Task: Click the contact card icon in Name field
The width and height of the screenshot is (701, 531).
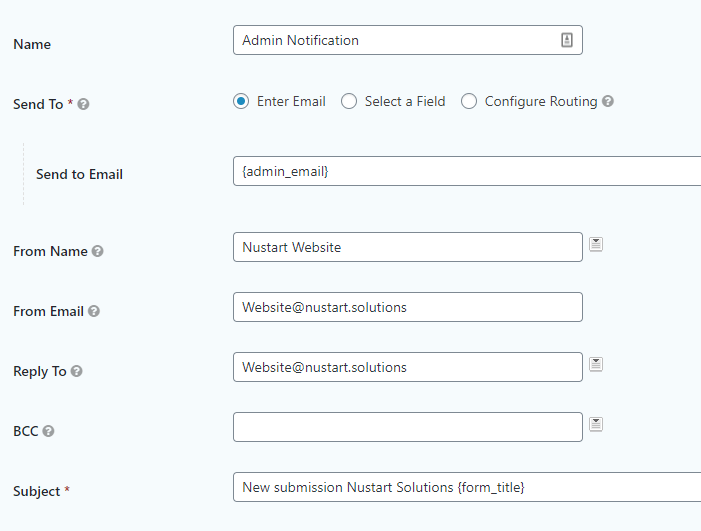Action: [x=566, y=40]
